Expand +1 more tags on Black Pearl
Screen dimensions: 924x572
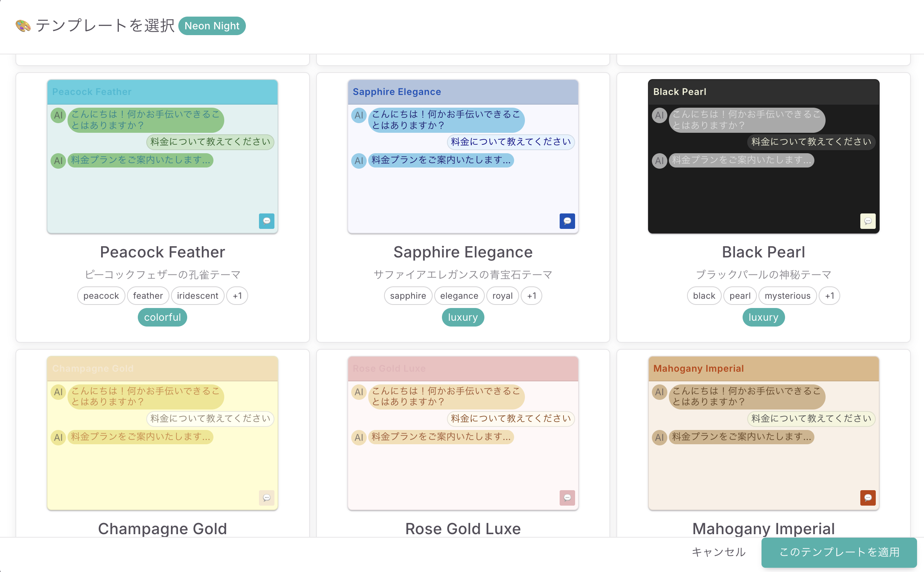830,296
